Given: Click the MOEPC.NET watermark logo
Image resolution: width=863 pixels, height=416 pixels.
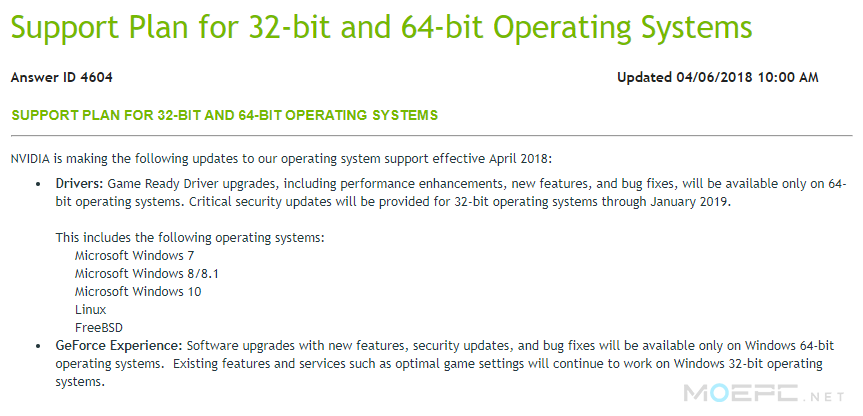Looking at the screenshot, I should (x=763, y=394).
